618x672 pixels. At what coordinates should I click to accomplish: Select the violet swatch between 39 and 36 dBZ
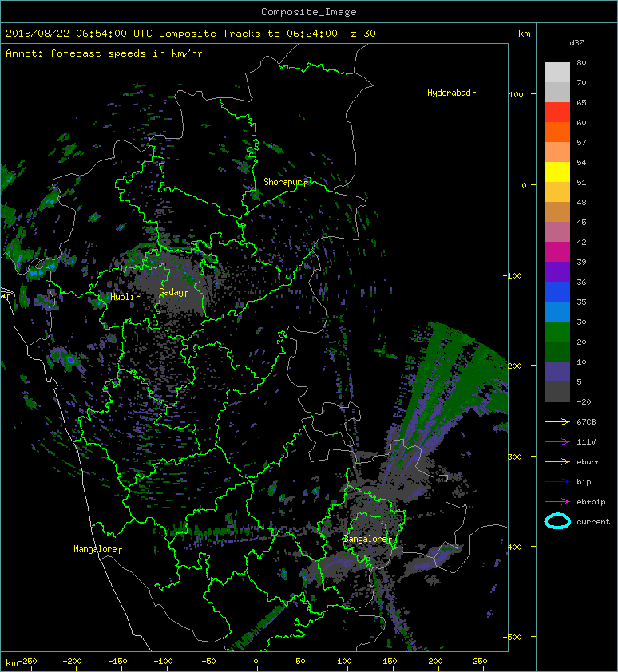pyautogui.click(x=557, y=271)
